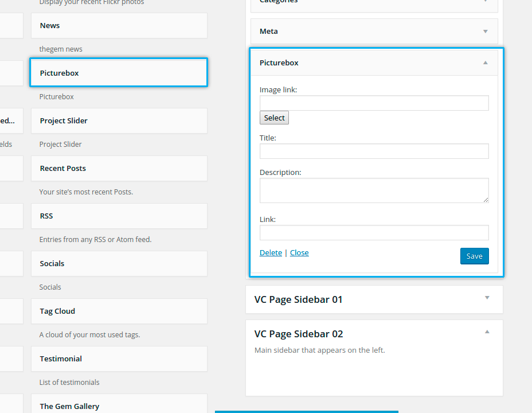The image size is (532, 413).
Task: Click the Description textarea
Action: [x=374, y=190]
